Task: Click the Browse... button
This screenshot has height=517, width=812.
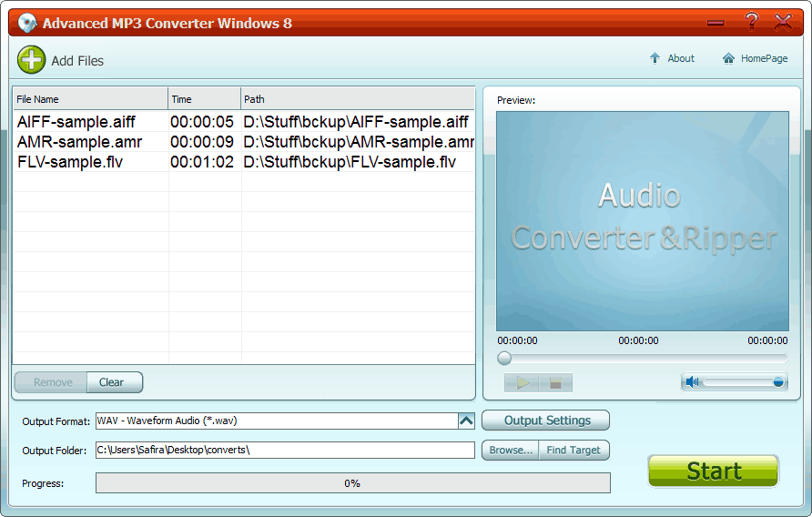Action: [511, 451]
